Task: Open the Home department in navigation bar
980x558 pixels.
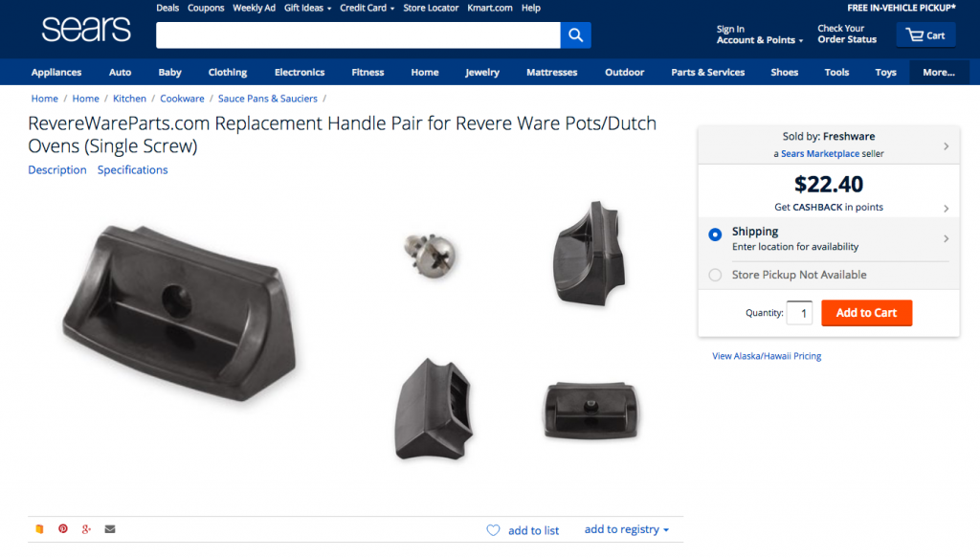Action: coord(424,73)
